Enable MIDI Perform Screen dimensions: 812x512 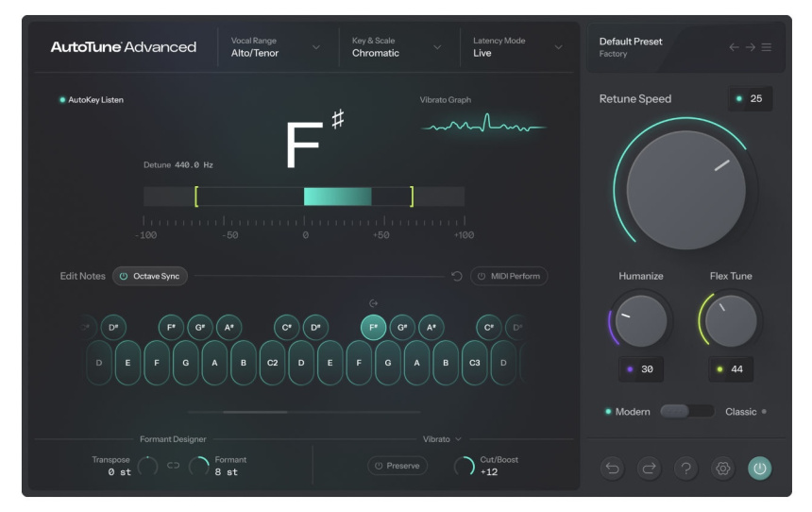[509, 276]
